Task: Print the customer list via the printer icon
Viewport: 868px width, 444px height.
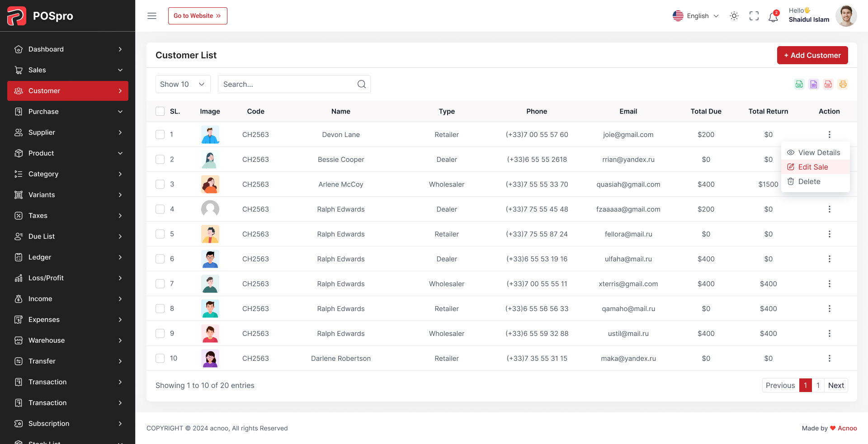Action: [843, 84]
